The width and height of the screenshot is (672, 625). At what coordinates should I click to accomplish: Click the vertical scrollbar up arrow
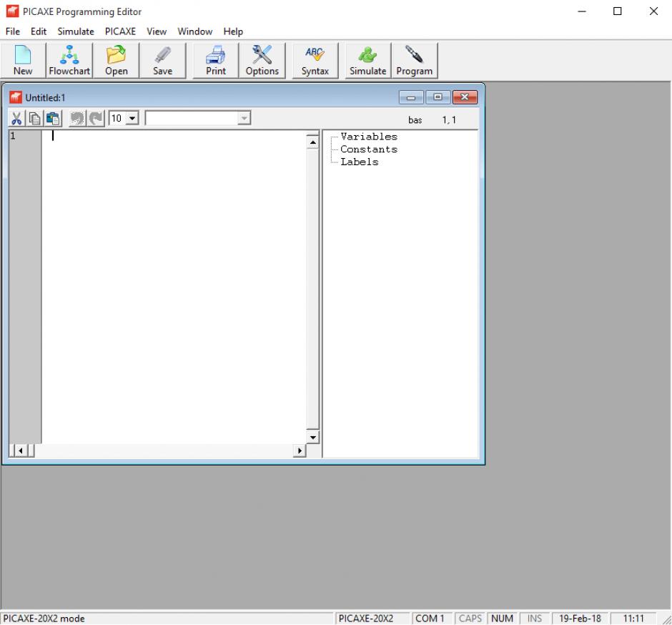coord(313,142)
